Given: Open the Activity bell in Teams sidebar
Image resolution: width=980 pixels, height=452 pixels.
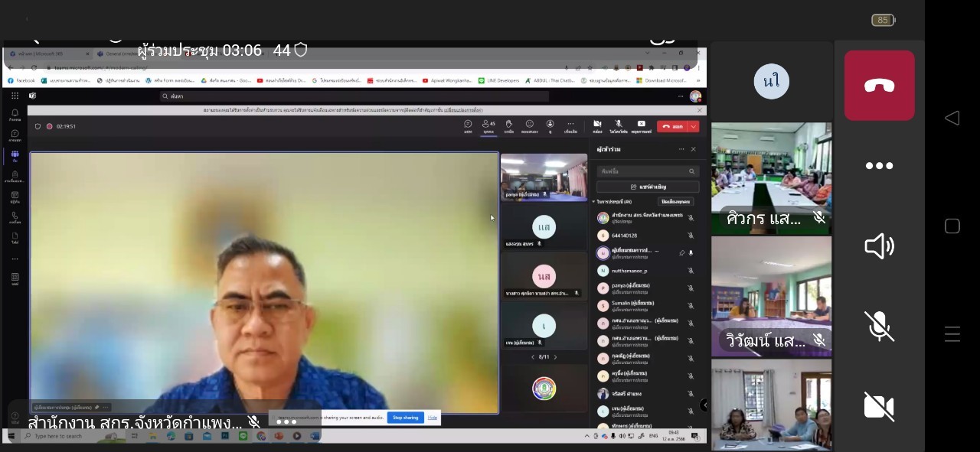Looking at the screenshot, I should pos(15,115).
